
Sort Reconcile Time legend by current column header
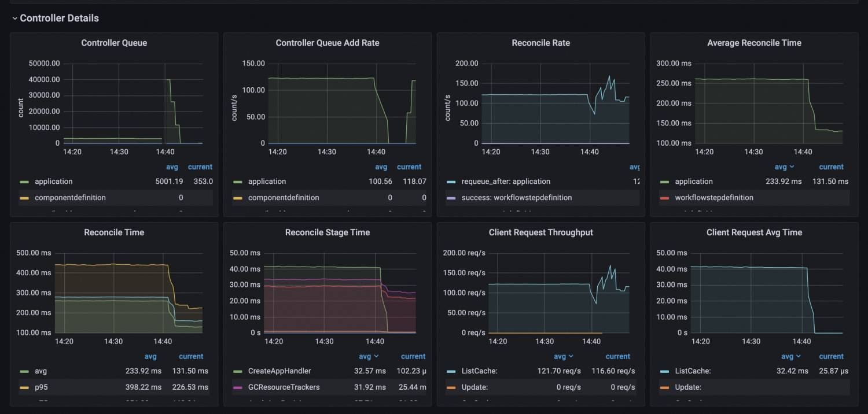[x=191, y=357]
